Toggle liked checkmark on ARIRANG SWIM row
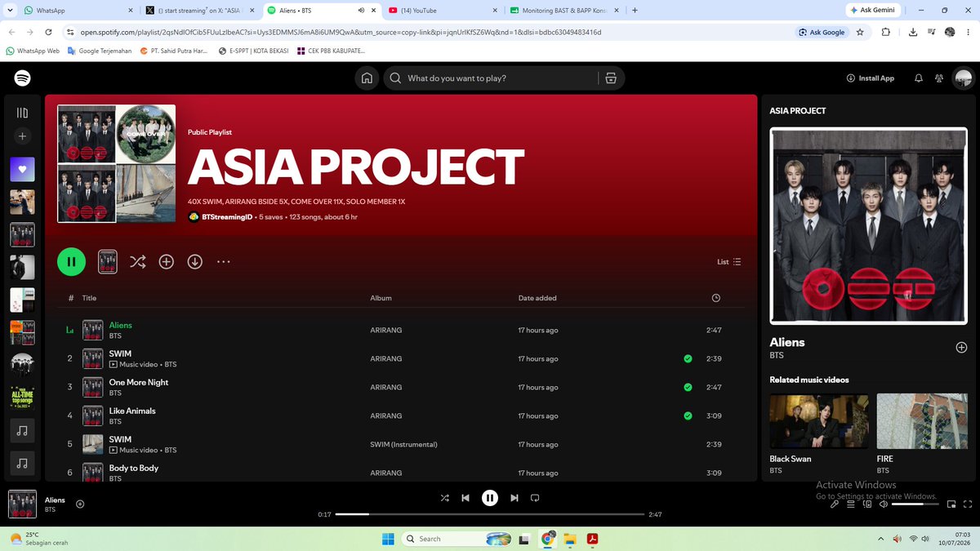Image resolution: width=980 pixels, height=551 pixels. pos(688,358)
